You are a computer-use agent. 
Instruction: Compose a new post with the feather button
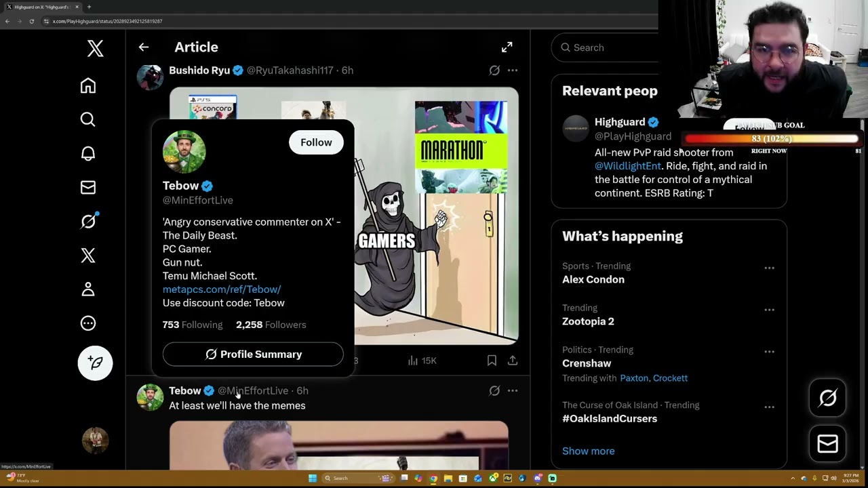[x=95, y=363]
